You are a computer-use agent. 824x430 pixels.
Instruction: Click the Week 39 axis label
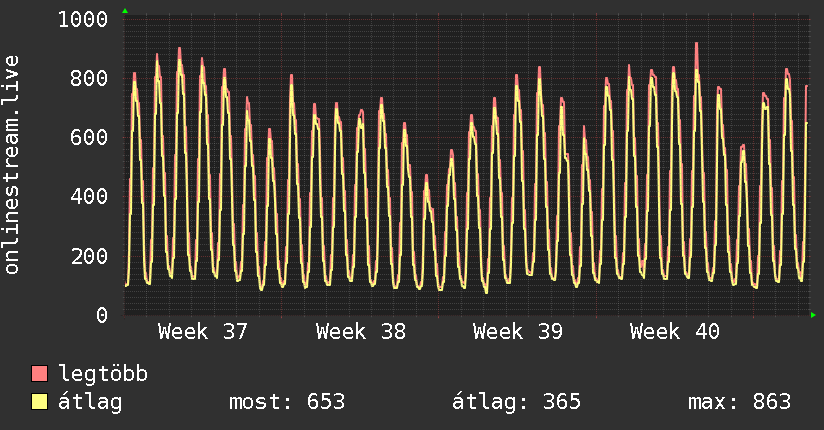pos(518,332)
